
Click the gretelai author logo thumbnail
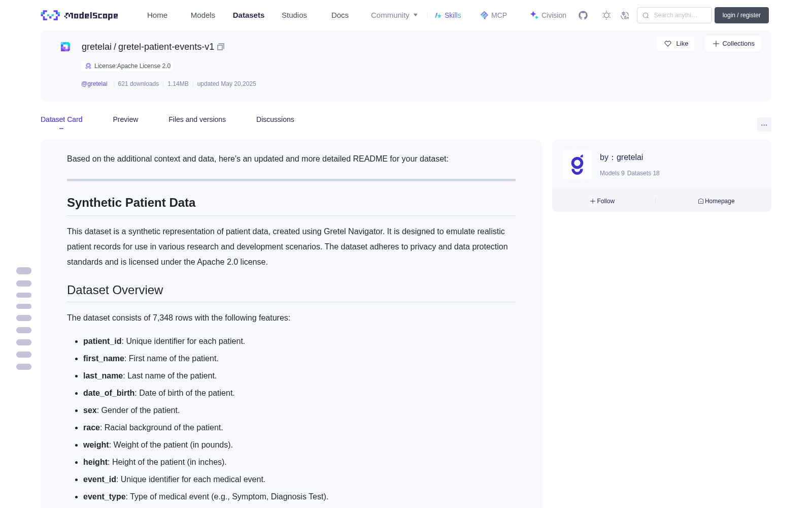pos(578,165)
